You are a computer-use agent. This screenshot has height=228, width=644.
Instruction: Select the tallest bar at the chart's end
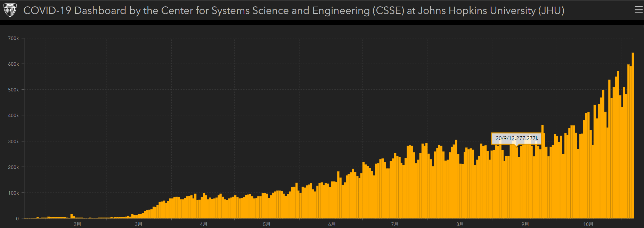point(633,136)
